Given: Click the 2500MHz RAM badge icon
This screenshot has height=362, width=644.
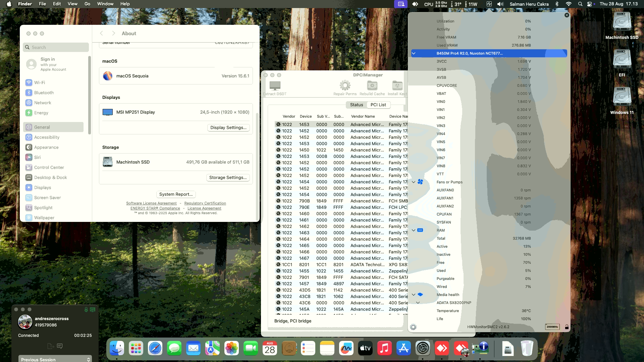Looking at the screenshot, I should pos(552,327).
